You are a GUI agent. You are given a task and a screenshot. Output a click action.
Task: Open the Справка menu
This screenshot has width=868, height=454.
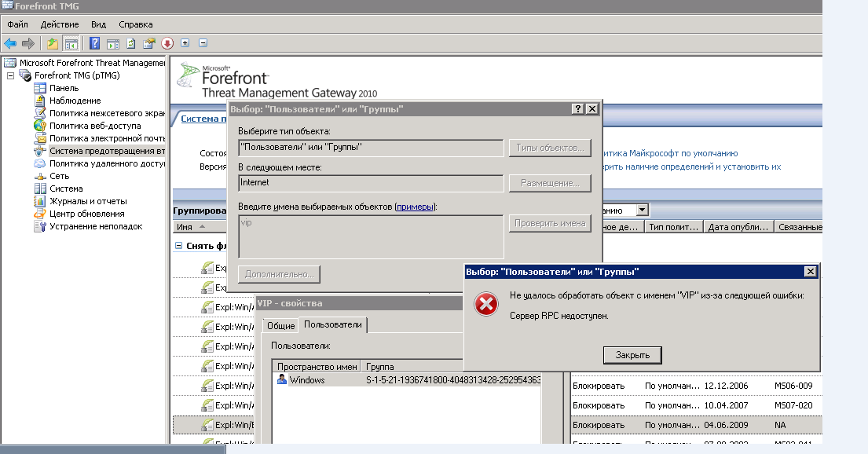pyautogui.click(x=136, y=24)
